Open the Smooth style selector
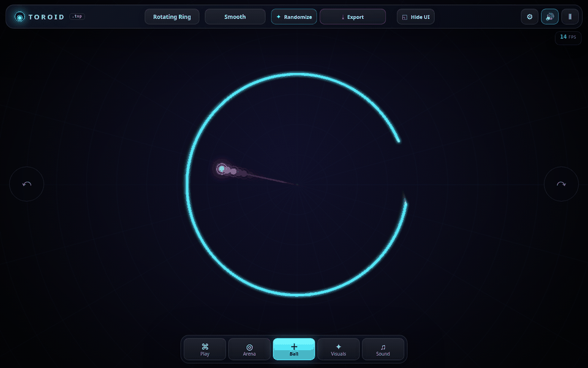588x368 pixels. coord(235,17)
